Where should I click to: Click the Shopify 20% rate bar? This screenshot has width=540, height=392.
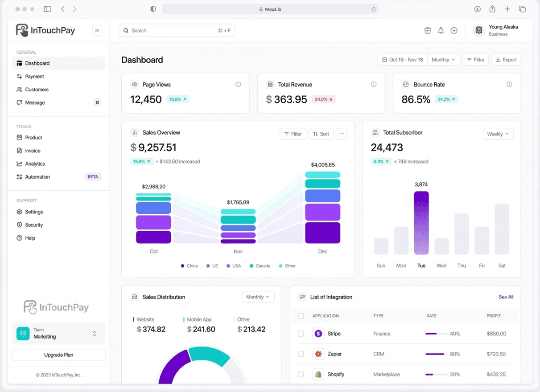click(436, 375)
